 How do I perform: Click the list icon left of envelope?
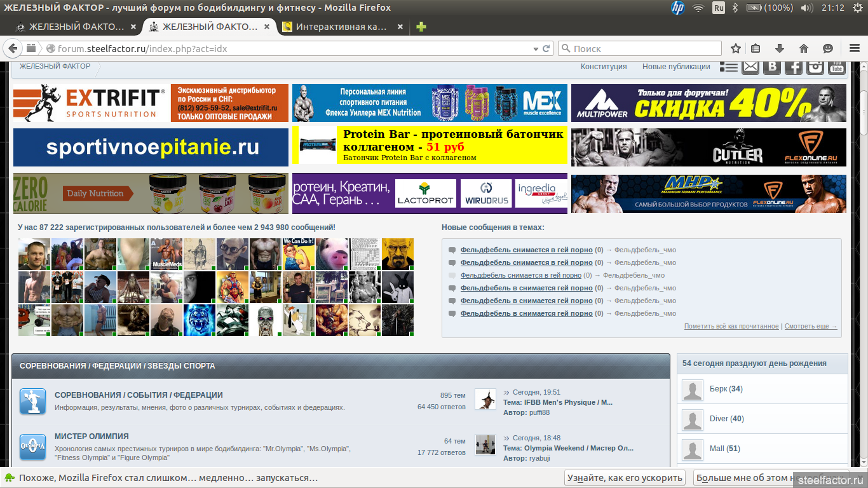coord(729,67)
